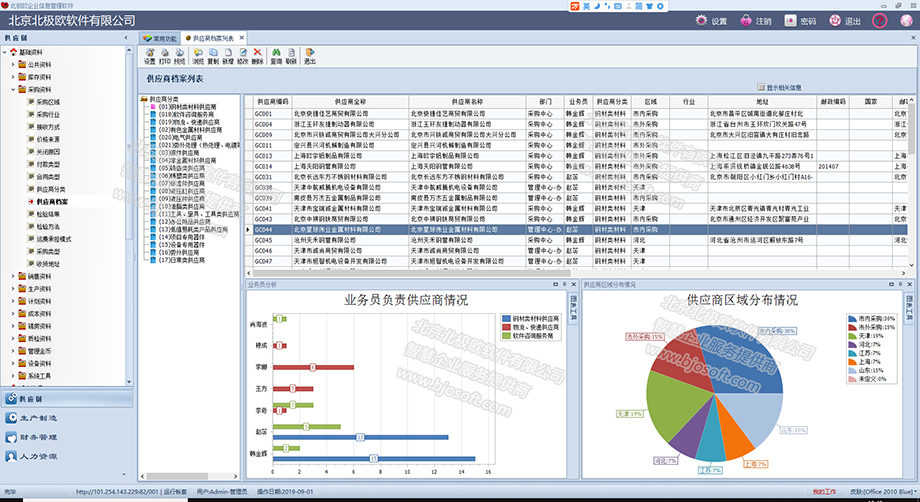Close the 供应商档案列表 tab

point(242,38)
